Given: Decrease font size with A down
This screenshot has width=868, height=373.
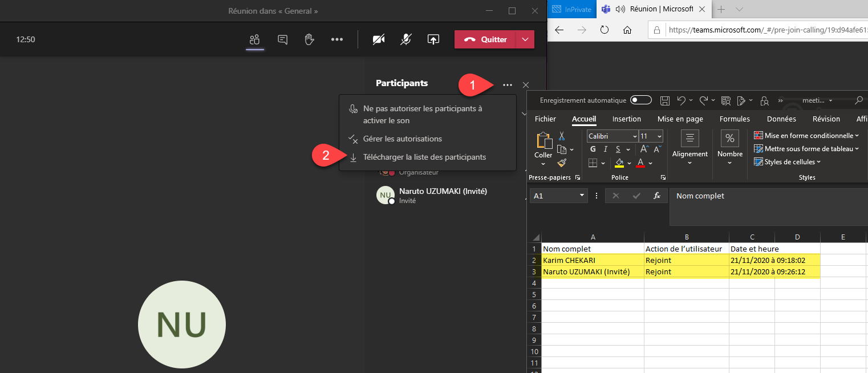Looking at the screenshot, I should [x=657, y=149].
